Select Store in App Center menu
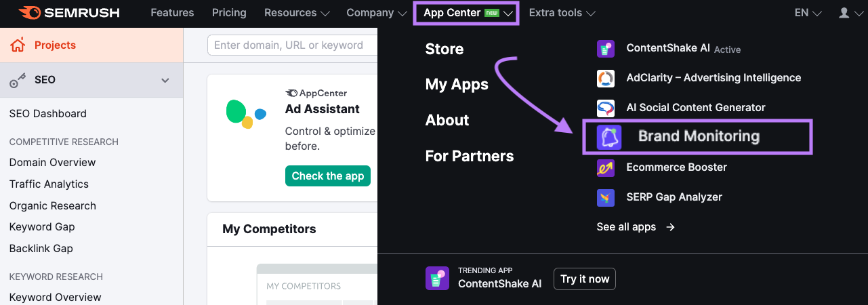868x305 pixels. coord(445,49)
